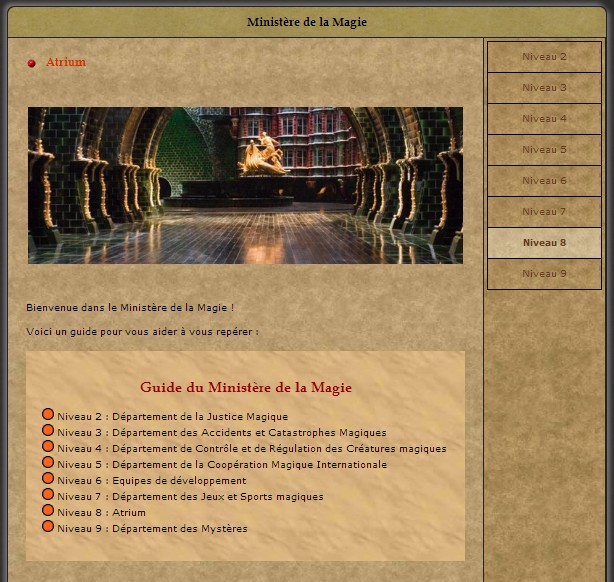Click 'Voici un guide pour vous aider' sentence
The height and width of the screenshot is (582, 614).
point(142,332)
